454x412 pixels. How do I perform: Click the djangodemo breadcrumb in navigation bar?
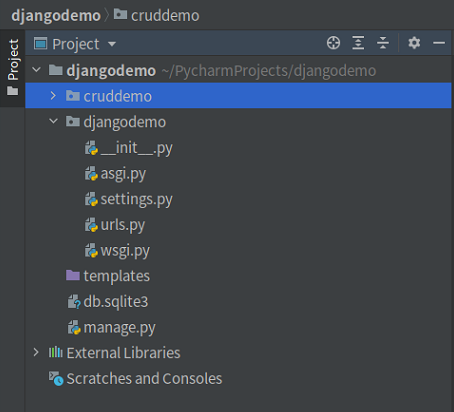(56, 15)
